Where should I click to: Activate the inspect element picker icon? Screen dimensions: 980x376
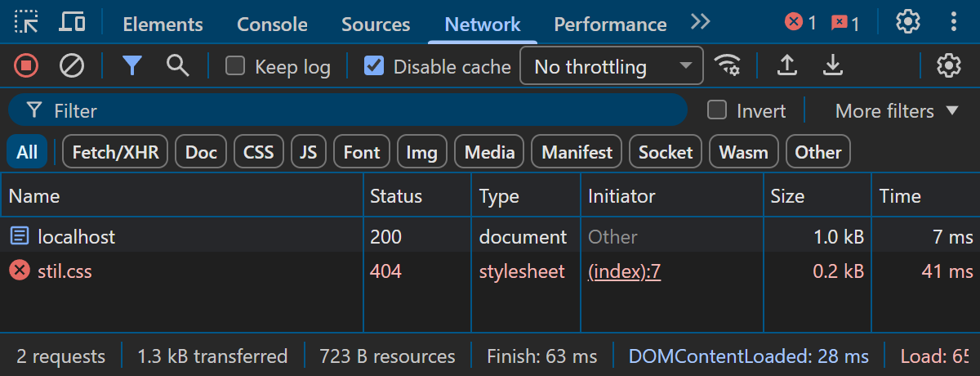coord(27,22)
